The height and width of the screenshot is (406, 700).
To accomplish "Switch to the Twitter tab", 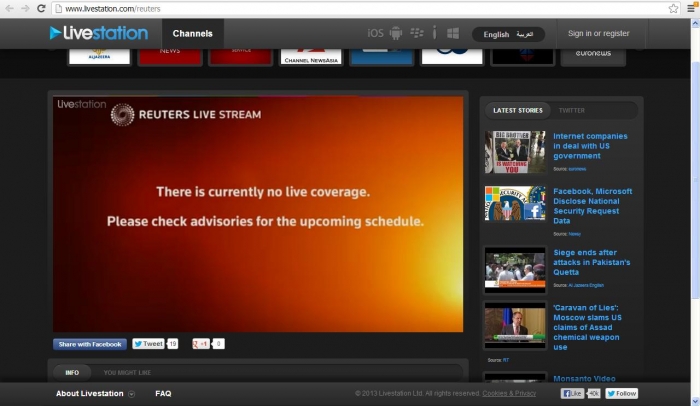I will click(572, 110).
